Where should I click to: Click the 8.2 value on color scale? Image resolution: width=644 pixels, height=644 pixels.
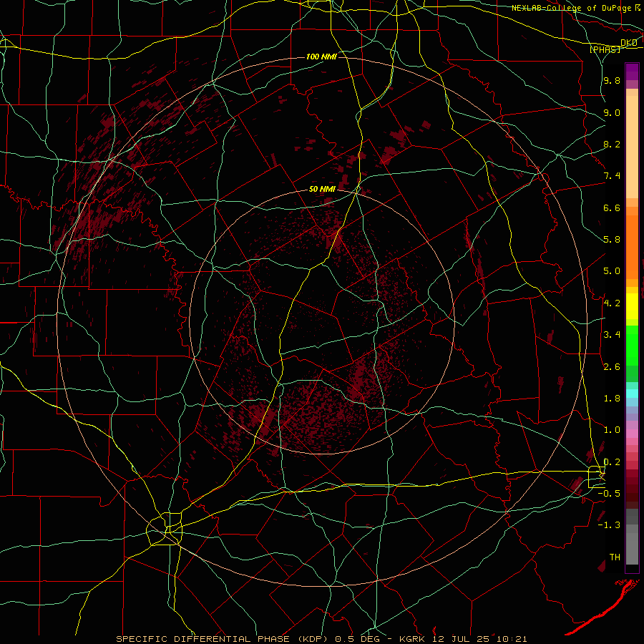(612, 144)
